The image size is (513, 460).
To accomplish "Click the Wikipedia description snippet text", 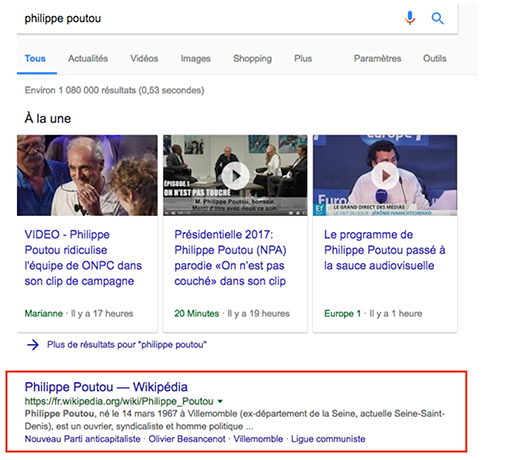I will tap(235, 420).
